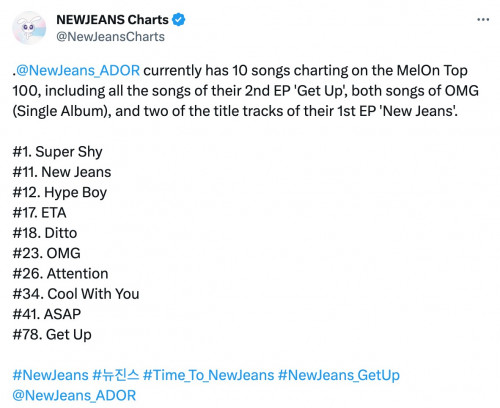Viewport: 500px width, 408px height.
Task: Click the '#1. Super Shy' chart line
Action: click(57, 152)
